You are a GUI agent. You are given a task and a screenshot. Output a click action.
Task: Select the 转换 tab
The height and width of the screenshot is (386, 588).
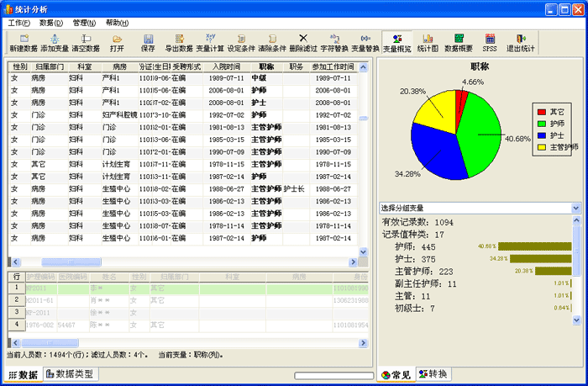tap(433, 374)
